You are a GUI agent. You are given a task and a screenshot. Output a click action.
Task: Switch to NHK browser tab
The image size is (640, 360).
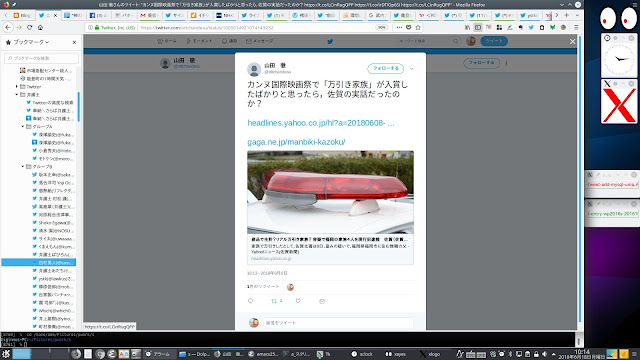click(225, 15)
